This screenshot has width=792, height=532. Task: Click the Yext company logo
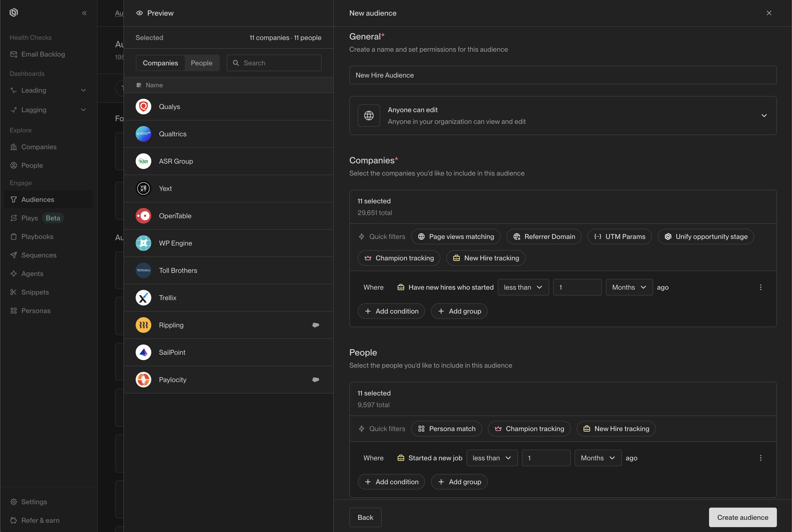point(144,189)
